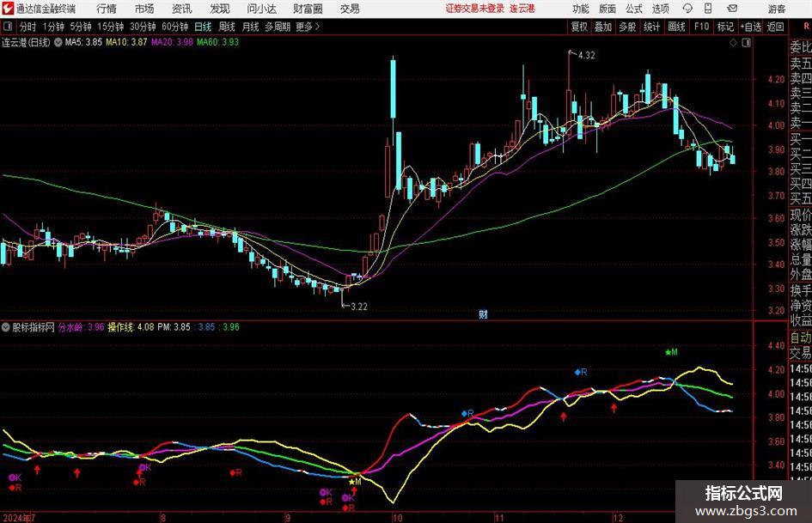The height and width of the screenshot is (523, 812).
Task: Switch to 月线 monthly period
Action: (x=250, y=27)
